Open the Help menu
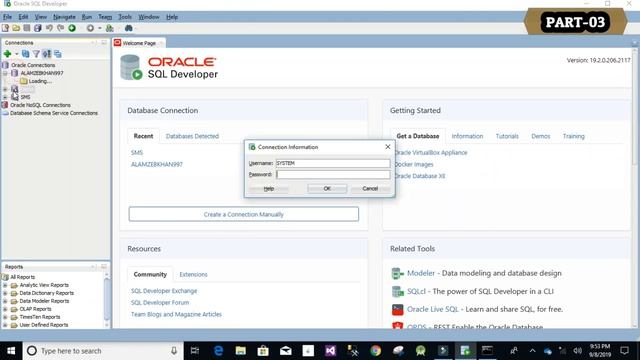The width and height of the screenshot is (640, 360). pyautogui.click(x=172, y=17)
